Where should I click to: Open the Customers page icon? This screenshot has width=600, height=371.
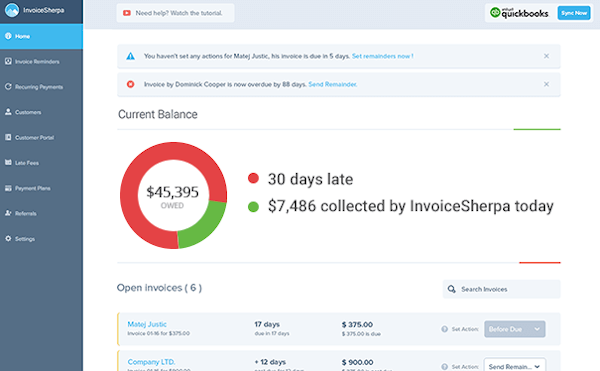pos(8,112)
